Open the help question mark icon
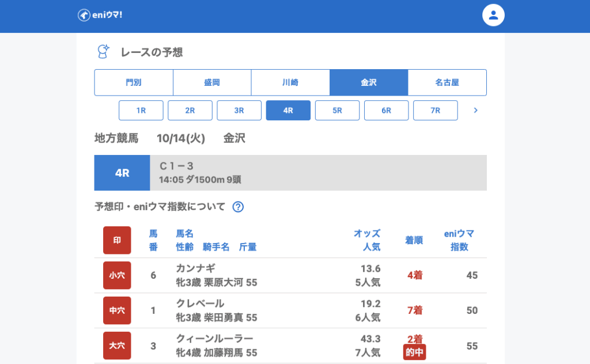Viewport: 590px width, 364px height. click(238, 207)
